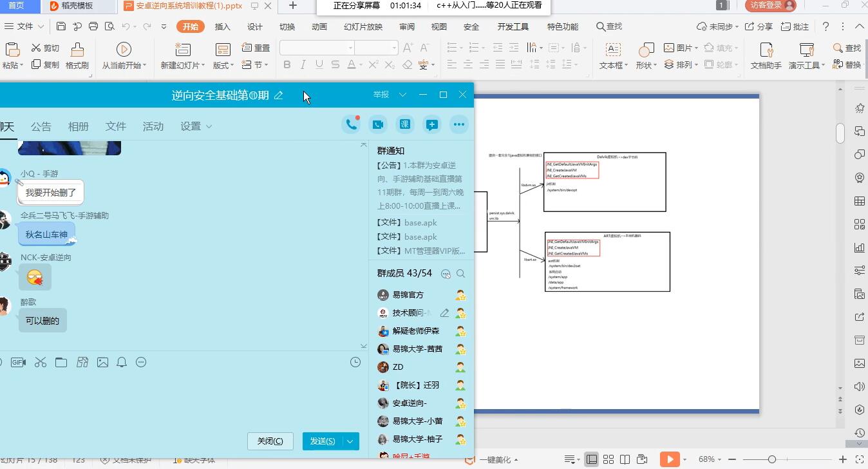Search group members with magnifier icon
868x469 pixels.
pos(461,274)
